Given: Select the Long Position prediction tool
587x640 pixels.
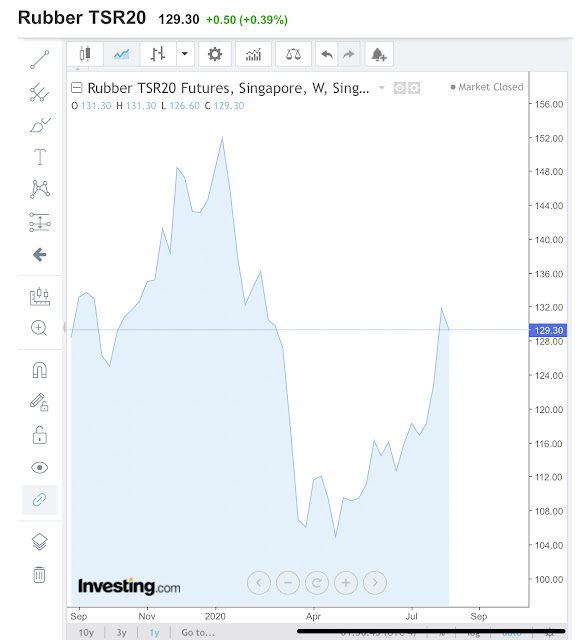Looking at the screenshot, I should 40,222.
